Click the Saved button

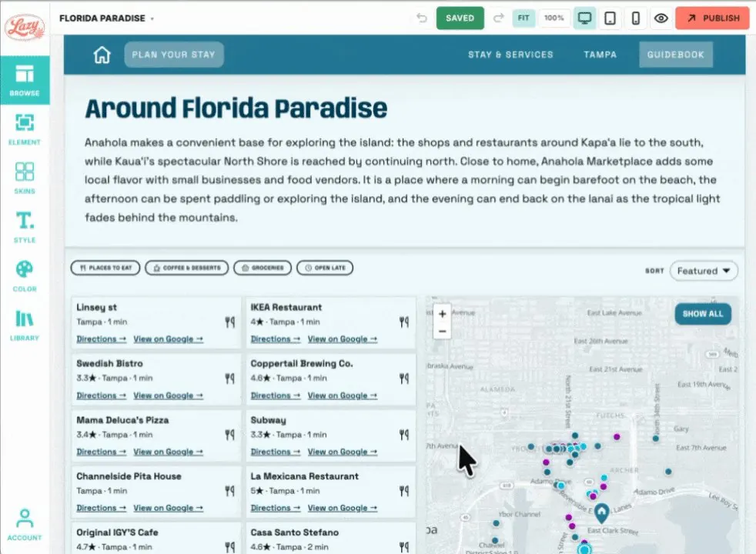coord(460,18)
